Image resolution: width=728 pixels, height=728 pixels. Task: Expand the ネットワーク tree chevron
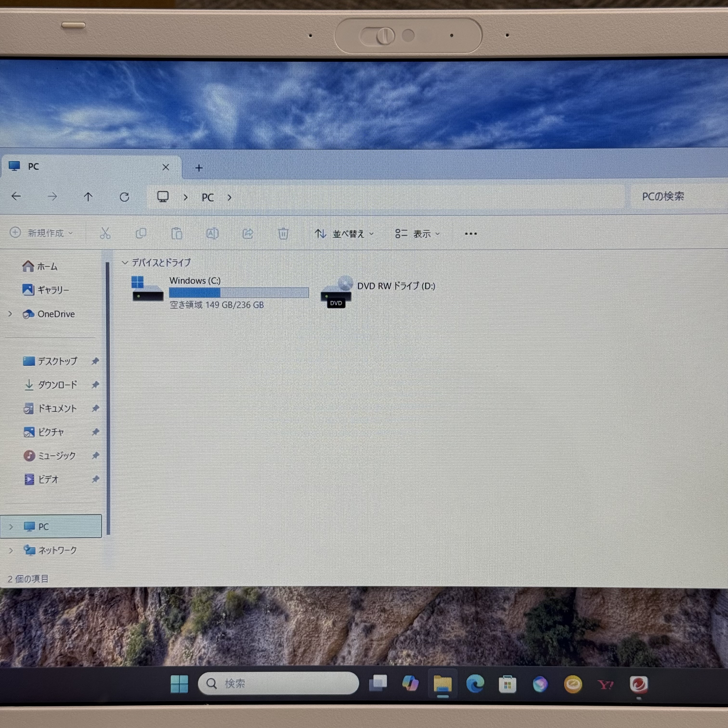[11, 551]
